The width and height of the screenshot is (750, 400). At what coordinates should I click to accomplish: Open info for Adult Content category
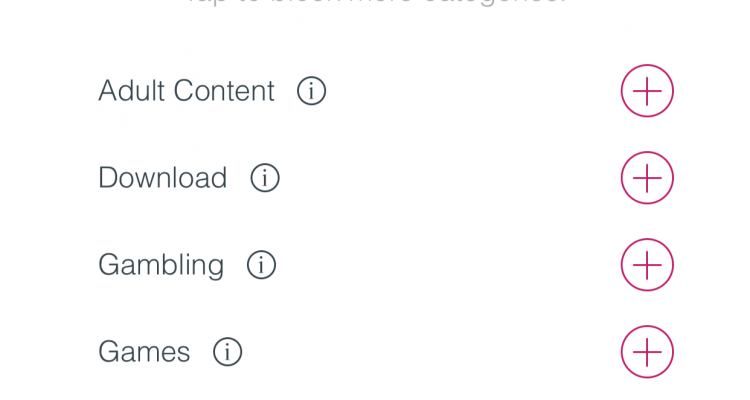(311, 91)
